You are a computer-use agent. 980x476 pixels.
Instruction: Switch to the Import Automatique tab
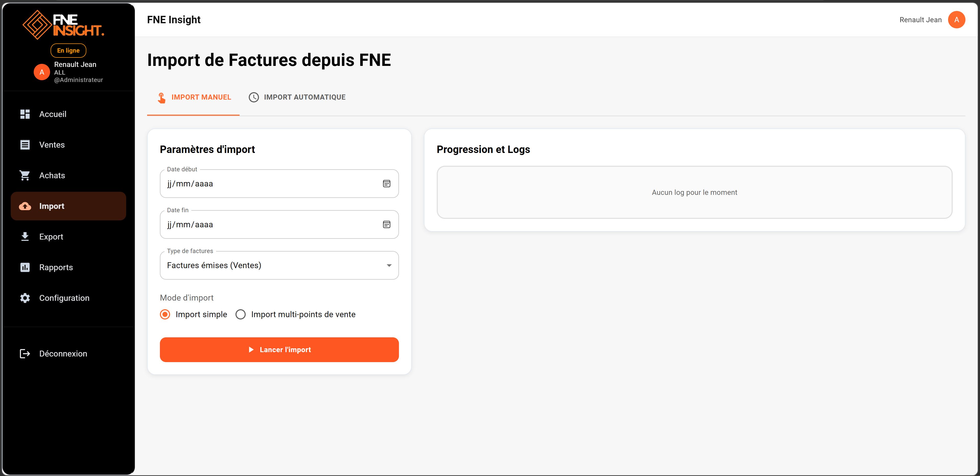coord(297,97)
